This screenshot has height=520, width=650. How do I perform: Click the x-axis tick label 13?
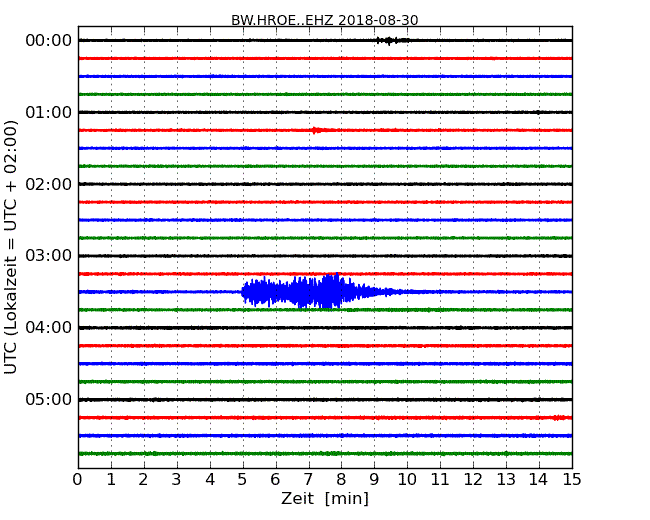coord(506,479)
